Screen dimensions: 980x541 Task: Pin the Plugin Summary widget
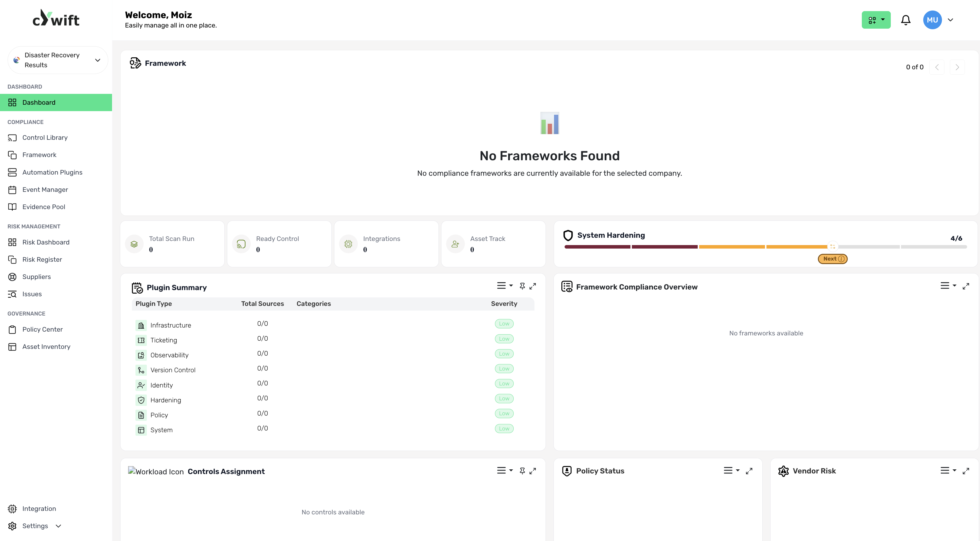(522, 286)
